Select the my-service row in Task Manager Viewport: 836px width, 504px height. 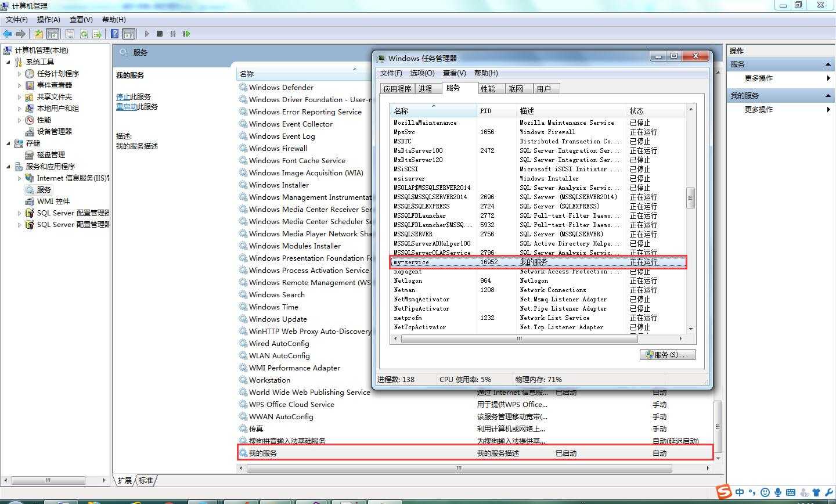point(538,262)
